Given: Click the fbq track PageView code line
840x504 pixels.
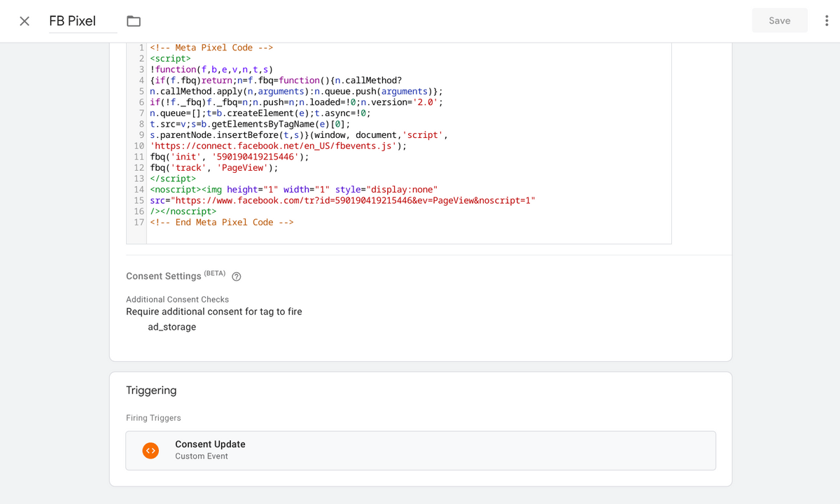Looking at the screenshot, I should click(213, 168).
